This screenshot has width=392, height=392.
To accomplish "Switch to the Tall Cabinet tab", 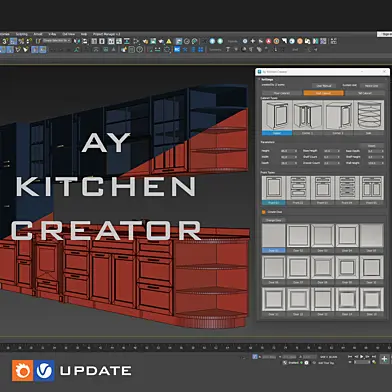I will pyautogui.click(x=365, y=93).
